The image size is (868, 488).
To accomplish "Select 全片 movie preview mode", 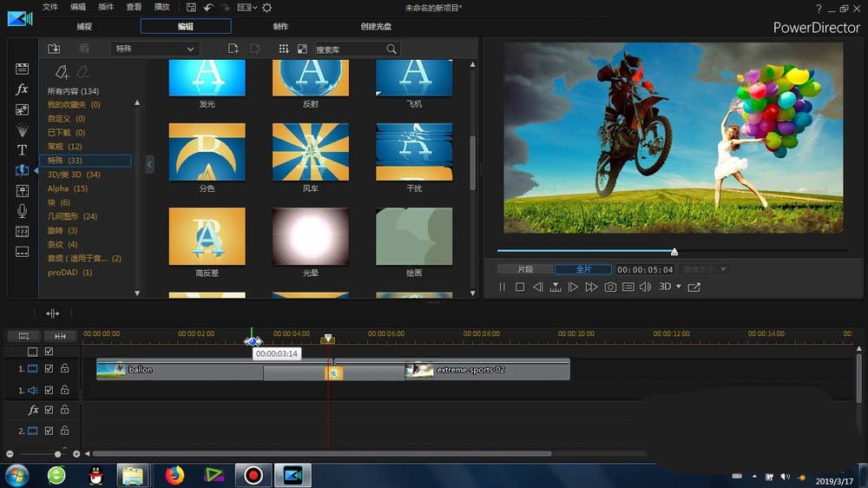I will (583, 269).
